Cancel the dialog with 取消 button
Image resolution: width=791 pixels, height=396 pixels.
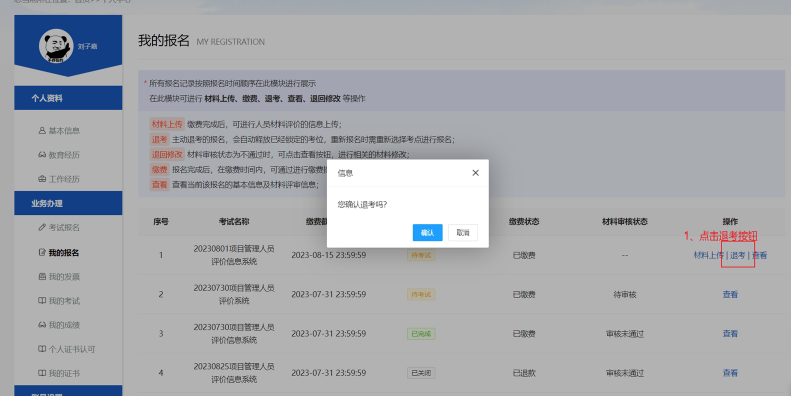coord(463,233)
